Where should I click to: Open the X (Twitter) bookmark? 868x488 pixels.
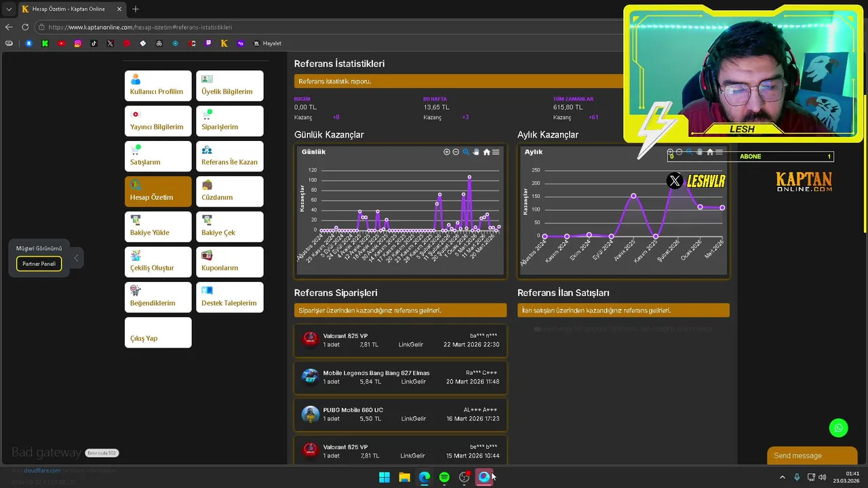[111, 43]
